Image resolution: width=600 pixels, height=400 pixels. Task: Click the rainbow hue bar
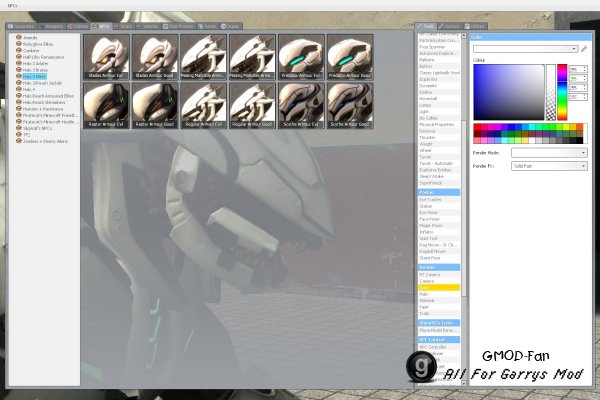562,92
